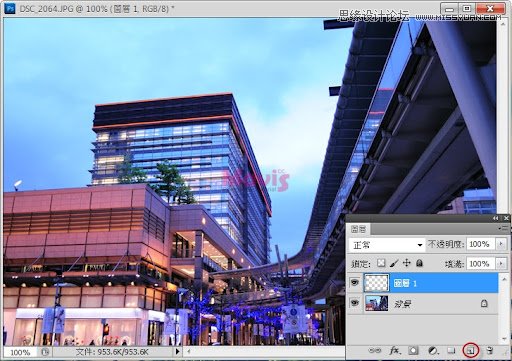Open the blend mode dropdown 正常
This screenshot has width=512, height=361.
[x=387, y=245]
